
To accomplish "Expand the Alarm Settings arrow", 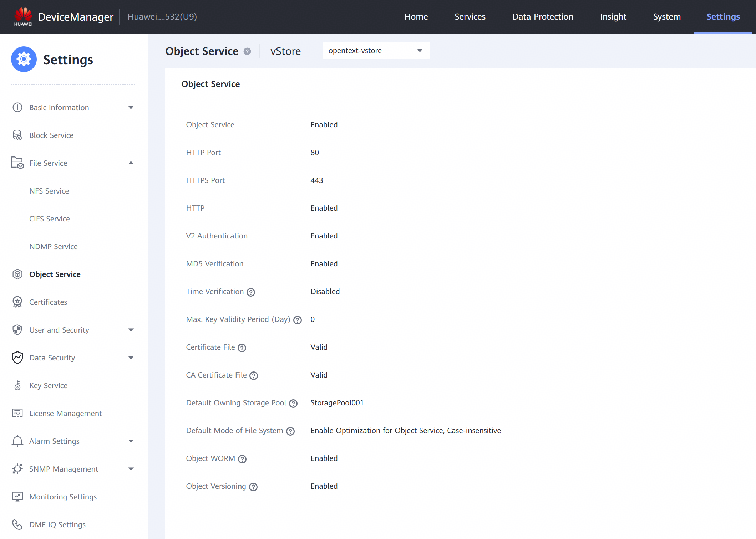I will [131, 441].
